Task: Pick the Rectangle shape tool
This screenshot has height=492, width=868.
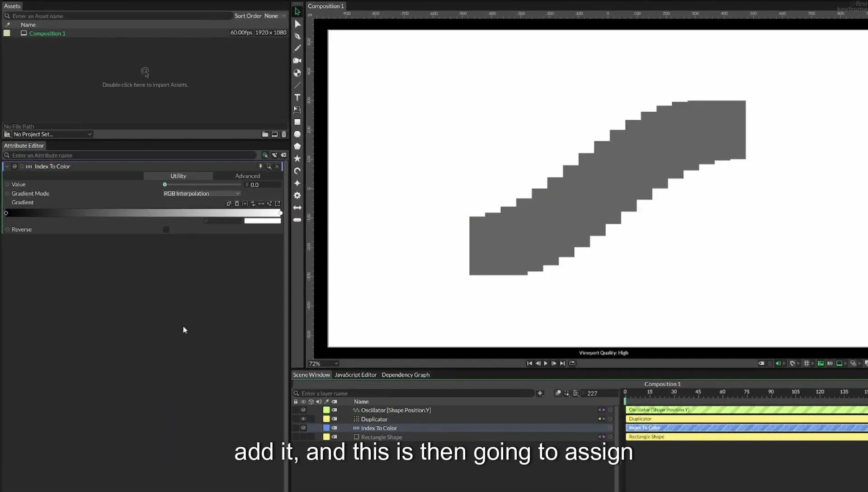Action: 297,122
